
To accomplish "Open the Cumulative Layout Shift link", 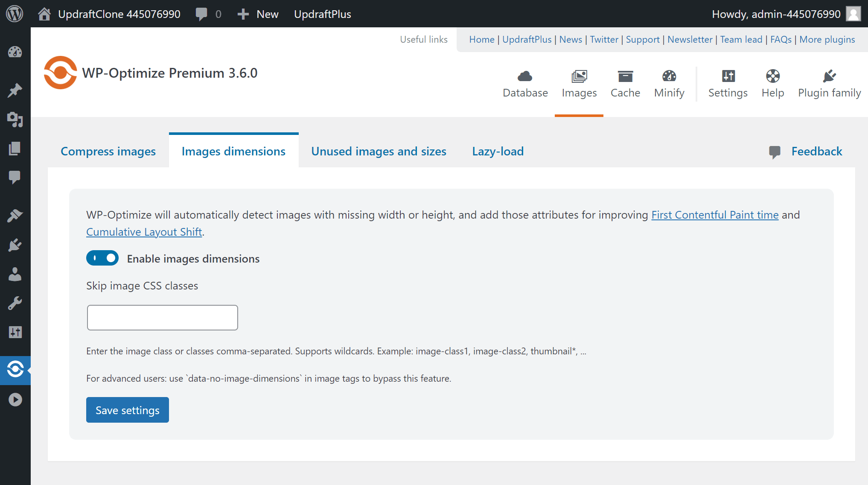I will click(x=144, y=232).
